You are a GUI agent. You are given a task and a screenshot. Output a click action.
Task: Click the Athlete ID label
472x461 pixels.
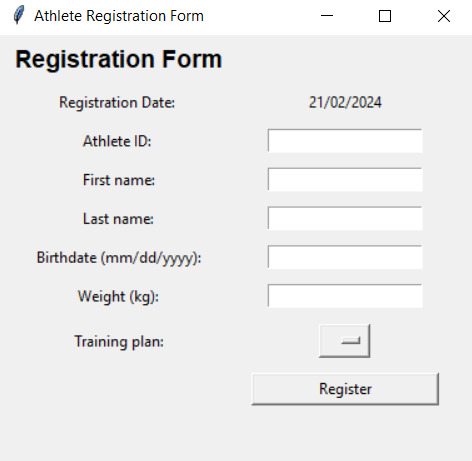coord(117,141)
